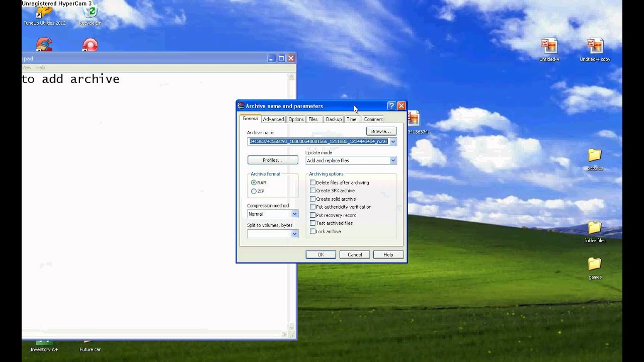The width and height of the screenshot is (644, 362).
Task: Click the red round desktop icon beside Notepad
Action: click(x=91, y=45)
